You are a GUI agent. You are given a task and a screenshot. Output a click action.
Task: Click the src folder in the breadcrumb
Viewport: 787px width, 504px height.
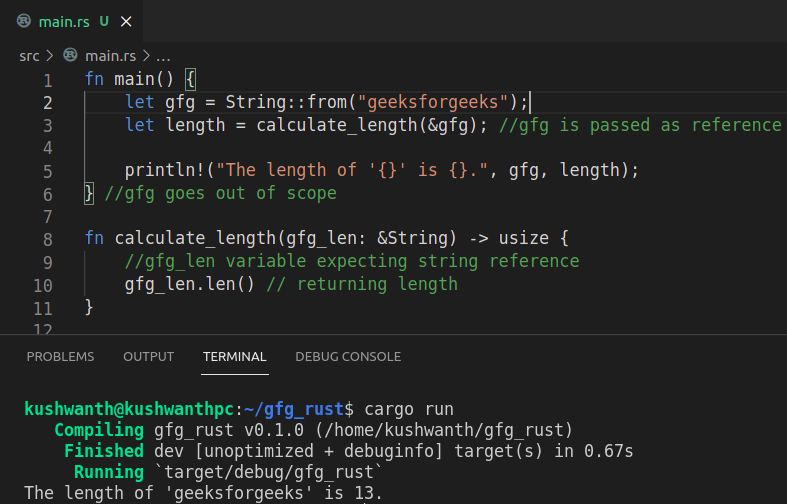(30, 56)
